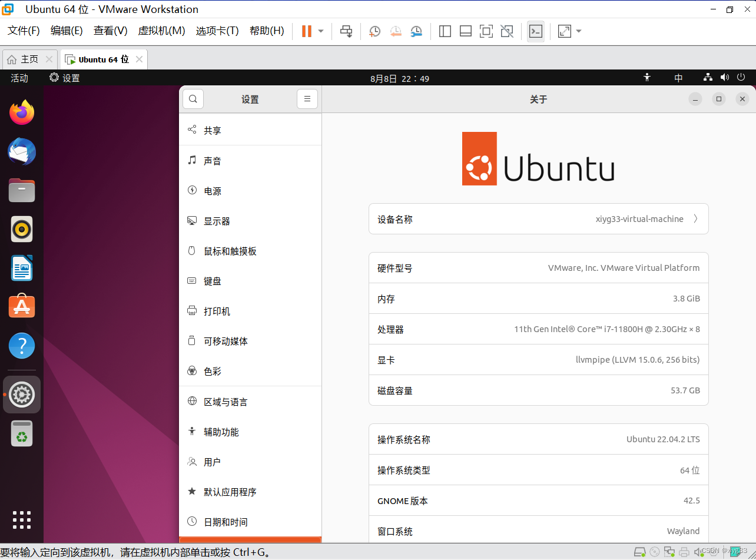Open the 虚拟机(M) menu
This screenshot has height=560, width=756.
tap(161, 31)
